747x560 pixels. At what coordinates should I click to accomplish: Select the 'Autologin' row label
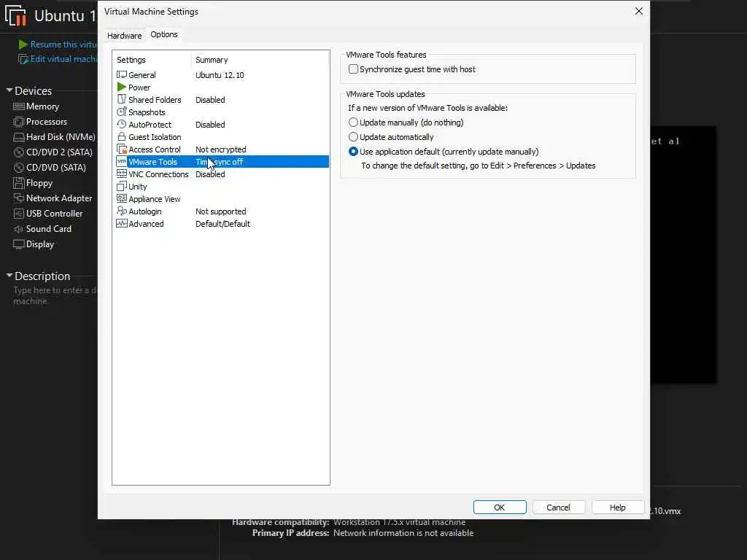[145, 211]
